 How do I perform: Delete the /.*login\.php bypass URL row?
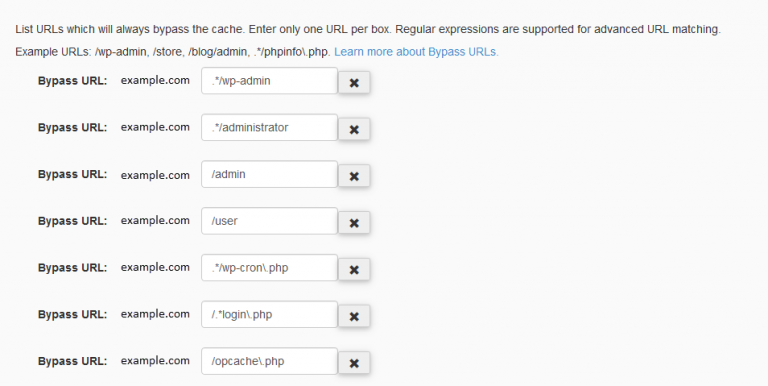354,316
